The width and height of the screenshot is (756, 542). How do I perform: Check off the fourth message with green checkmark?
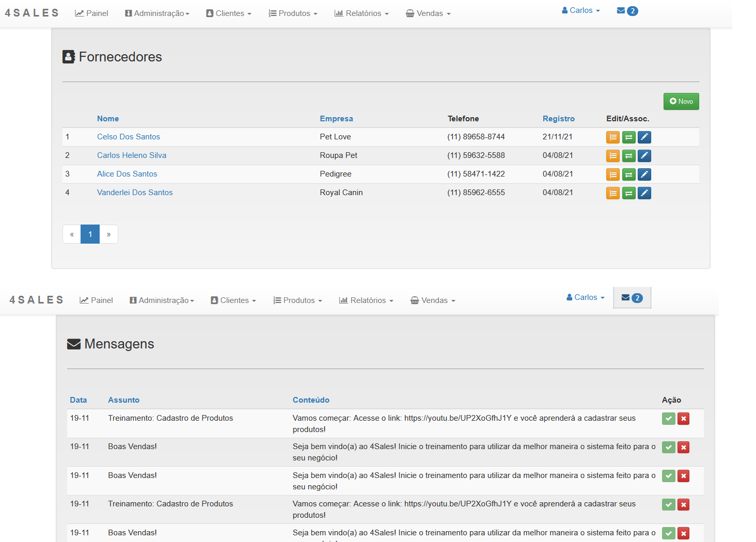[668, 505]
